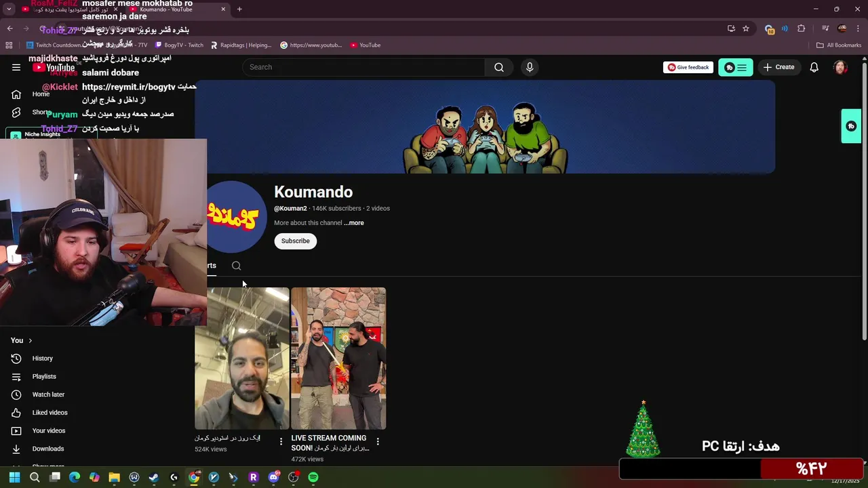
Task: Bookmark this page with the star icon
Action: 746,28
